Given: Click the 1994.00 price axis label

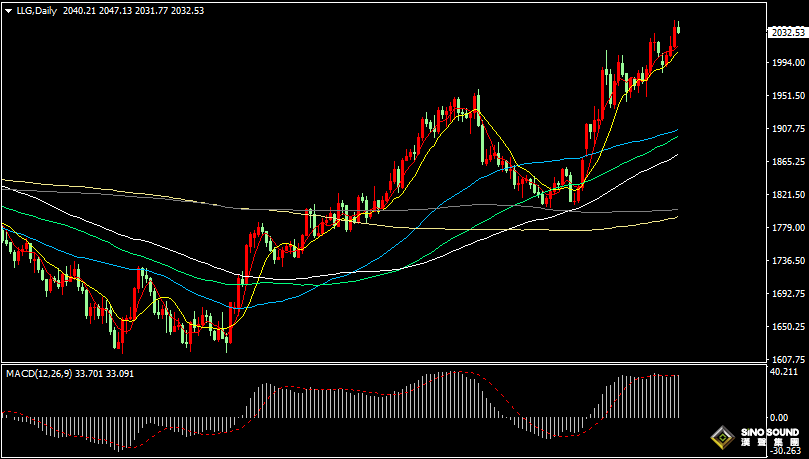Looking at the screenshot, I should pos(788,62).
